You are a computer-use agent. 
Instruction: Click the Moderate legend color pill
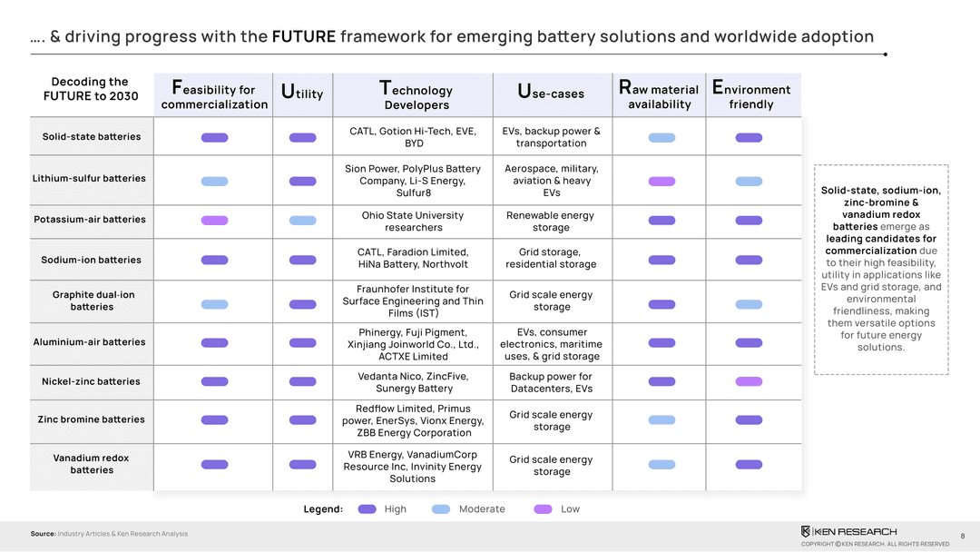click(442, 509)
